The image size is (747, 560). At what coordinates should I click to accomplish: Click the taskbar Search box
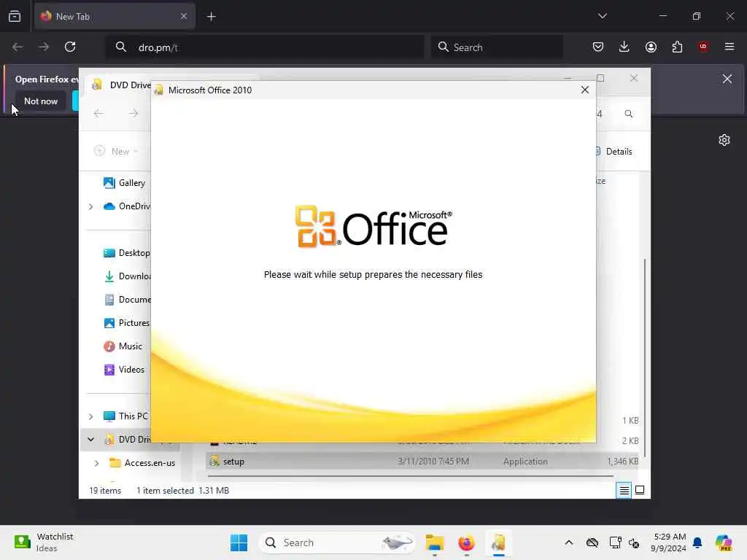pos(337,542)
